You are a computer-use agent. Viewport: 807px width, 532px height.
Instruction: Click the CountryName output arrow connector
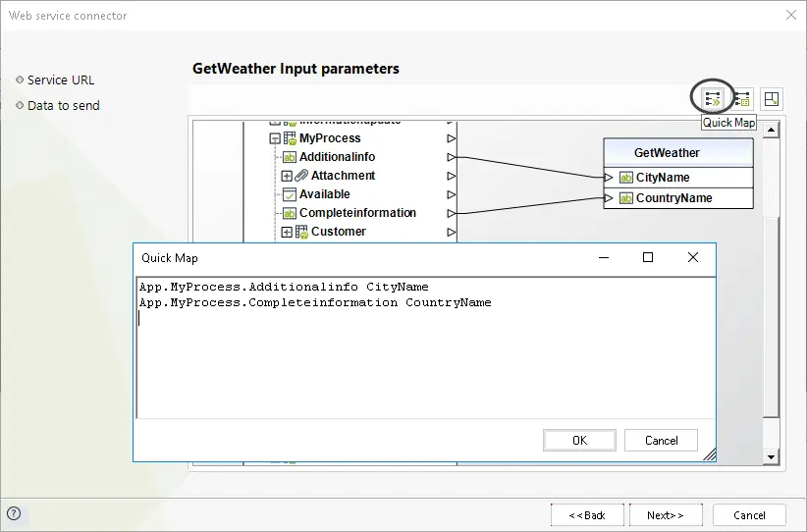point(609,198)
